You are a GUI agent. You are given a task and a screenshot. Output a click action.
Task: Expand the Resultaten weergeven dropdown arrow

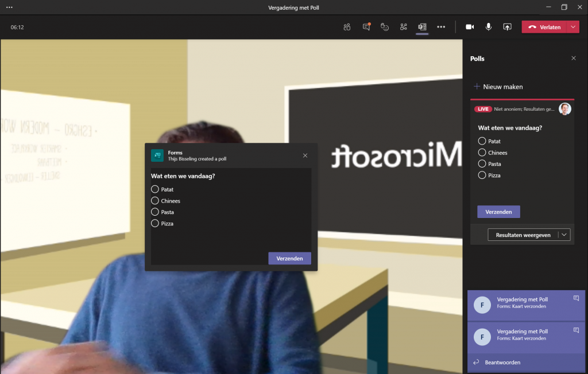[564, 235]
